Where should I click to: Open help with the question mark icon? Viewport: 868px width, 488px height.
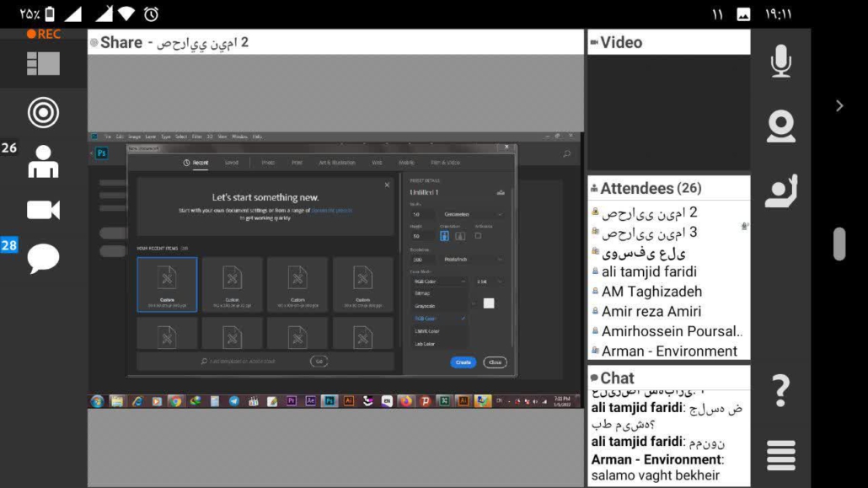coord(780,390)
